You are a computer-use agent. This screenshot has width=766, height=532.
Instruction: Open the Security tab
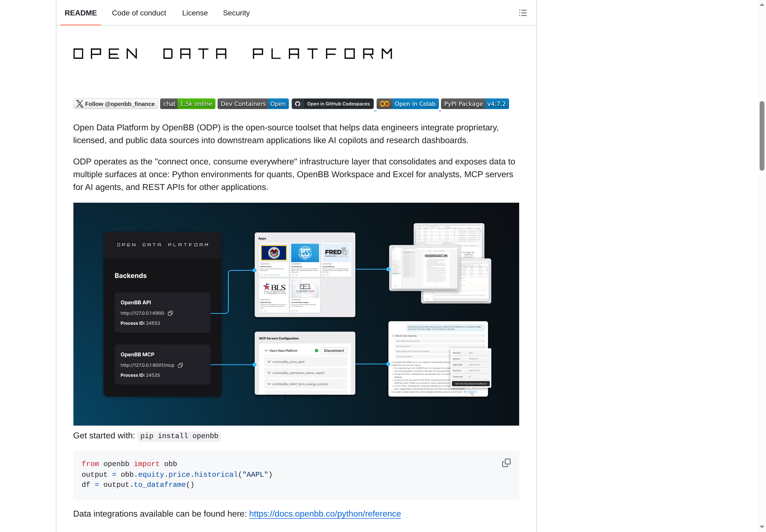(236, 13)
